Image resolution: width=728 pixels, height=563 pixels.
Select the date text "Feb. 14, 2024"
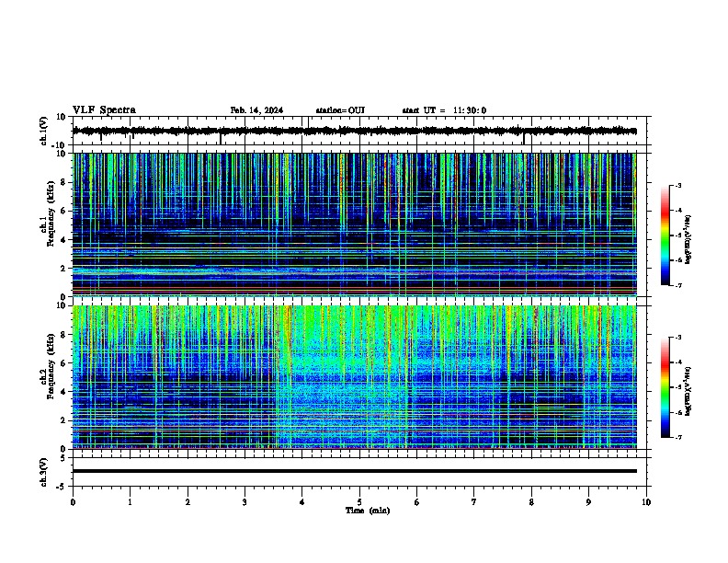256,110
